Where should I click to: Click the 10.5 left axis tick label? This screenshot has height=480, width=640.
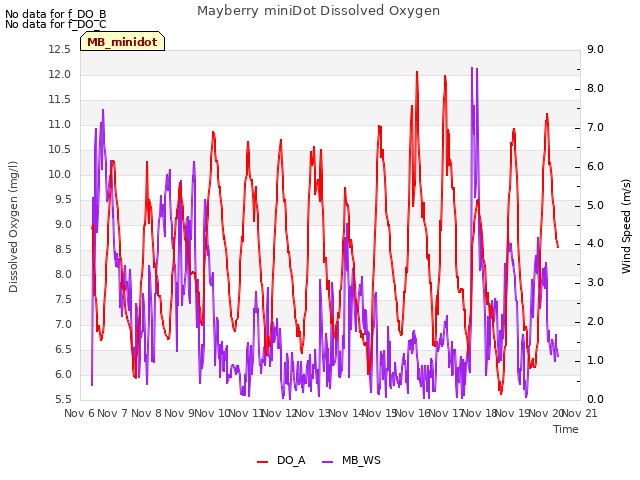[x=60, y=149]
